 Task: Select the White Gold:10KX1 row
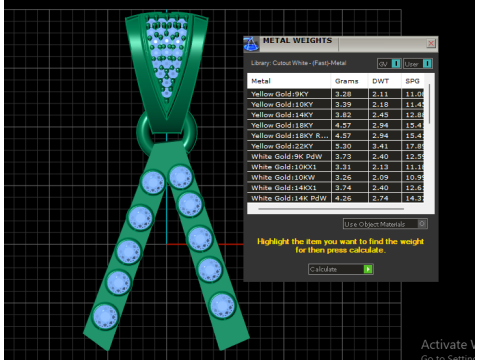(x=336, y=167)
